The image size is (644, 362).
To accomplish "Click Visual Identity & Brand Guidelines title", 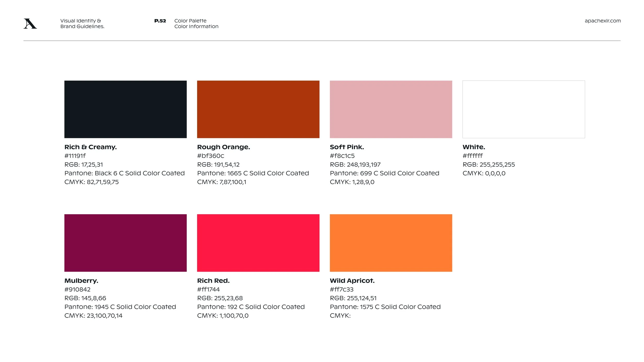I will [x=82, y=23].
